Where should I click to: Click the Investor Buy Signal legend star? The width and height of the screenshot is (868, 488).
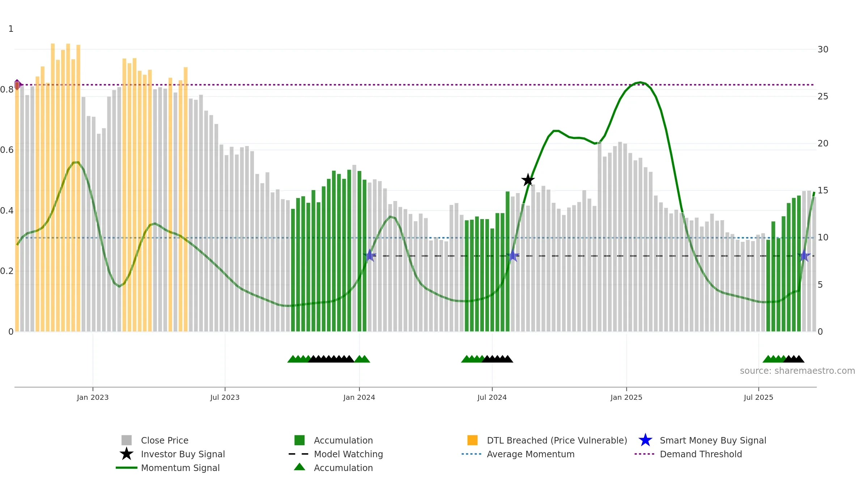(x=127, y=454)
